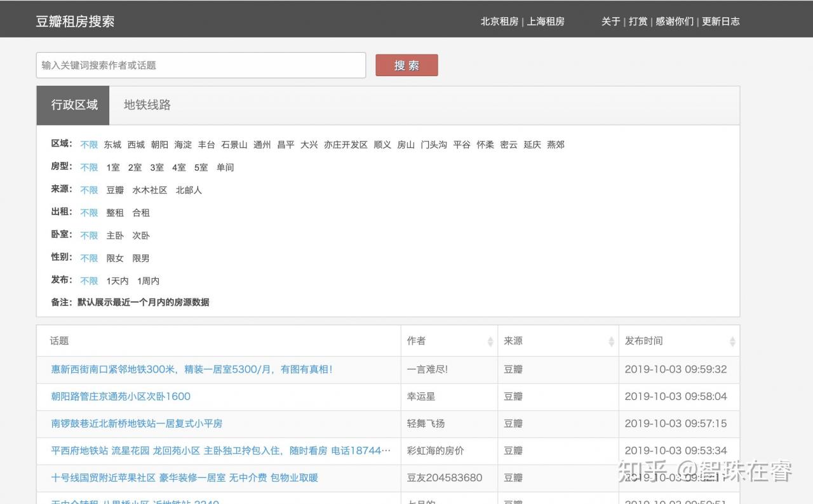Choose 次卧 bedroom filter

coord(141,235)
